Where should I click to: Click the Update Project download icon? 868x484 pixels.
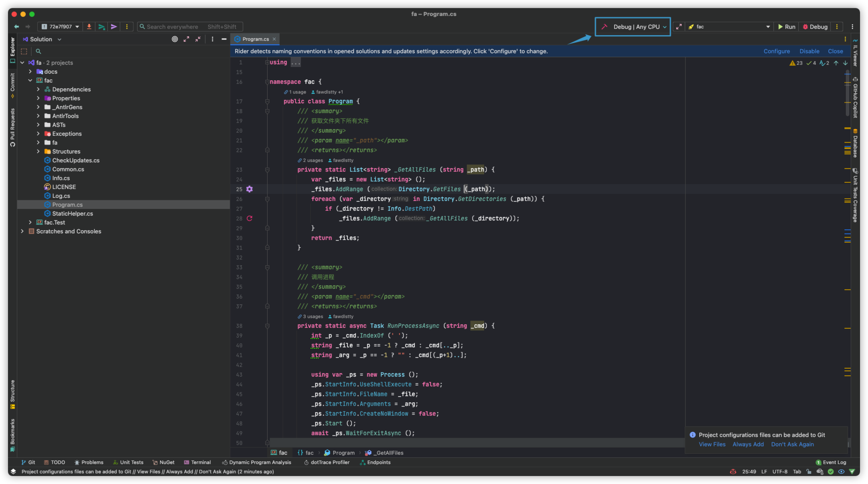(x=89, y=27)
